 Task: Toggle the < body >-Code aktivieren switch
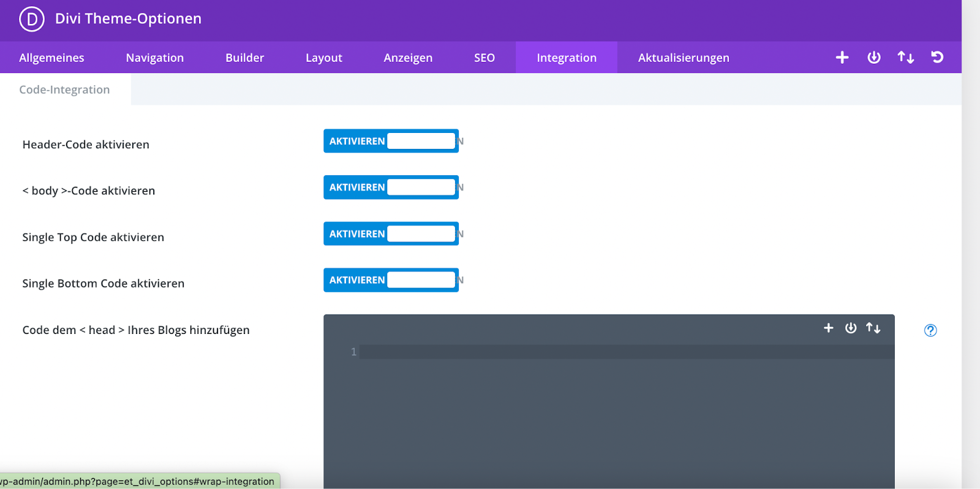[x=391, y=187]
